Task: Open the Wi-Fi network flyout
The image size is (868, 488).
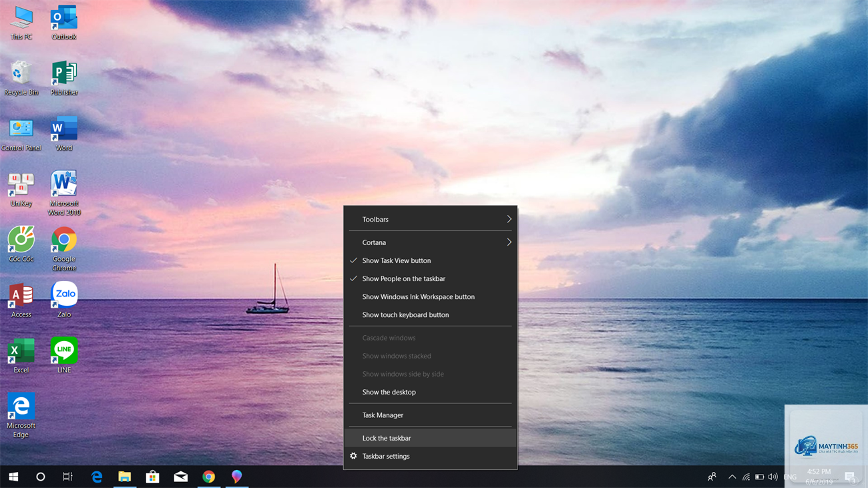Action: (746, 477)
